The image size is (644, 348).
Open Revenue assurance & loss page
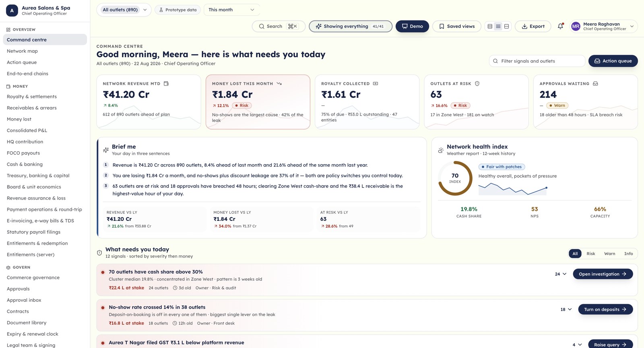(x=45, y=198)
